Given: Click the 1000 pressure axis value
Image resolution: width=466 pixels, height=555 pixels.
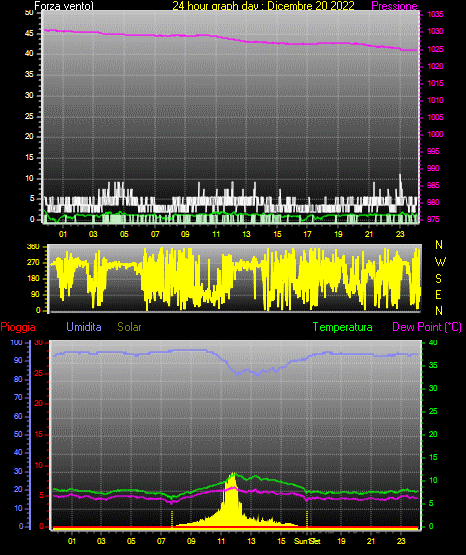Looking at the screenshot, I should pos(435,134).
